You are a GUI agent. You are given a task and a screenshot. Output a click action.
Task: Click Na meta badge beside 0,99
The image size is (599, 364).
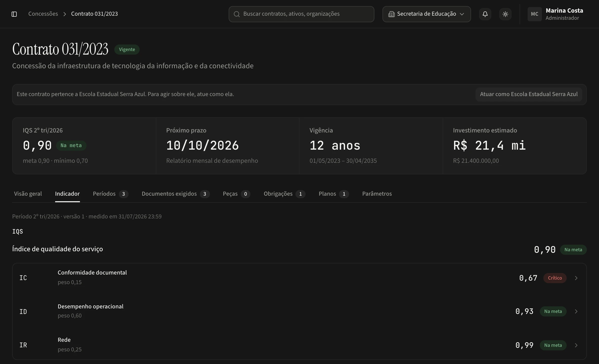click(553, 345)
